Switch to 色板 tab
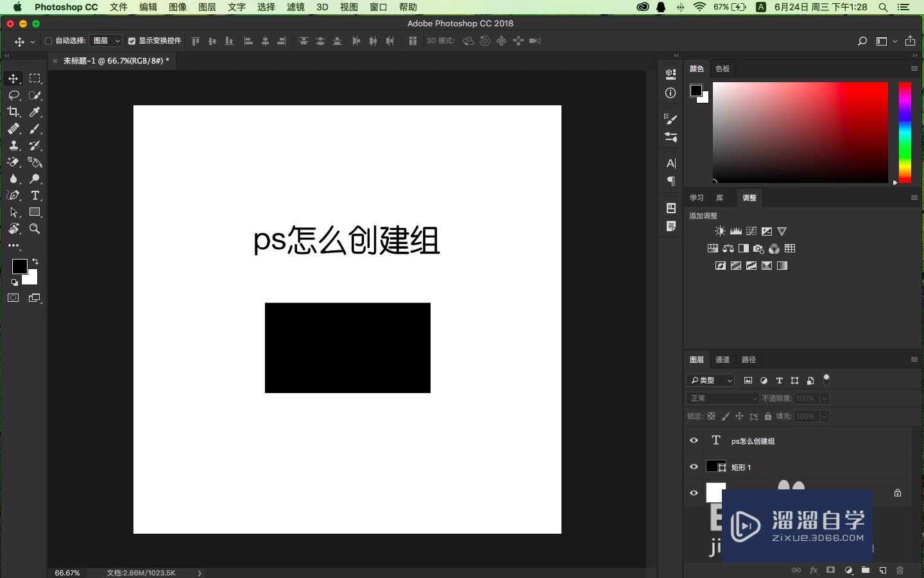 click(723, 69)
